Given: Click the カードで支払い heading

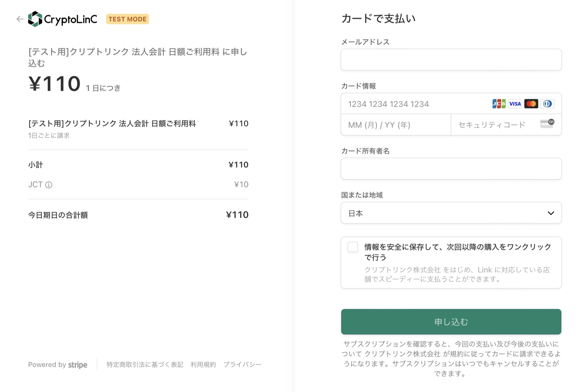Looking at the screenshot, I should pos(379,19).
